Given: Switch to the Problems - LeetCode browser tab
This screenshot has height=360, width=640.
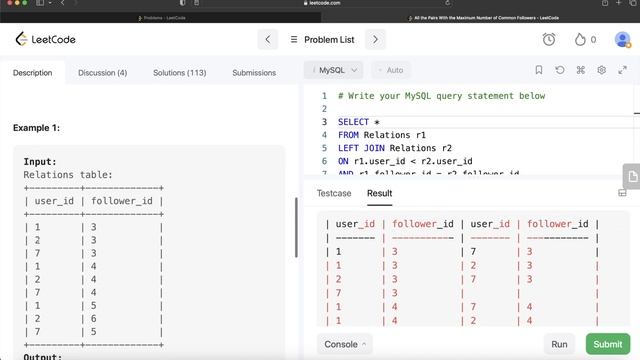Looking at the screenshot, I should tap(162, 18).
